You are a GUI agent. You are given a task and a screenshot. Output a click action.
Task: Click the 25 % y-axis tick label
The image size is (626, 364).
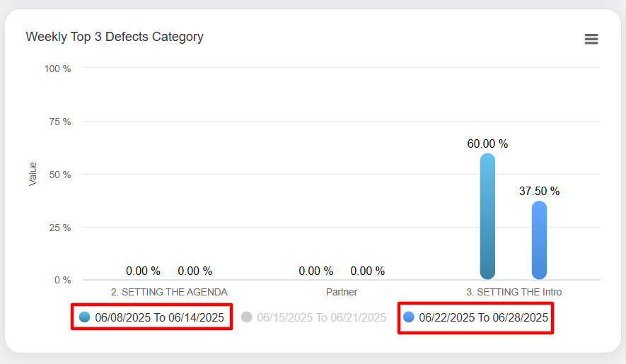(59, 228)
